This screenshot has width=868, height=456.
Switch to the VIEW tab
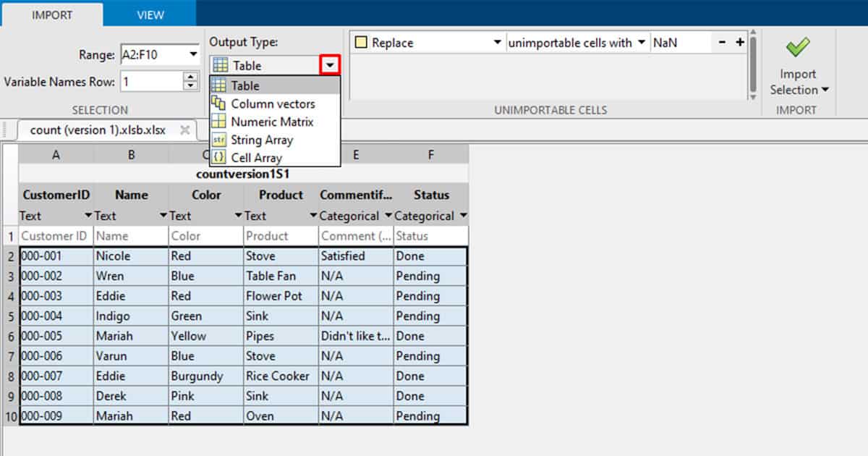149,14
